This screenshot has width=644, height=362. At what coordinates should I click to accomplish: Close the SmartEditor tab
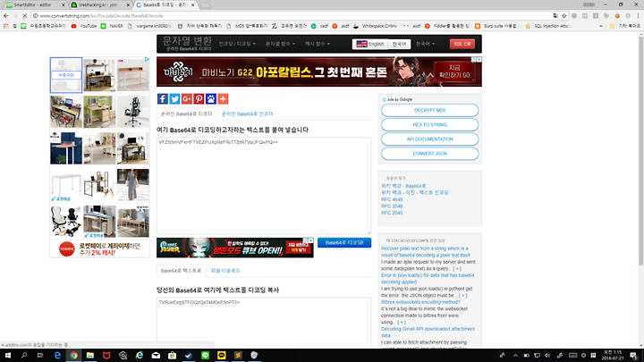pos(64,5)
